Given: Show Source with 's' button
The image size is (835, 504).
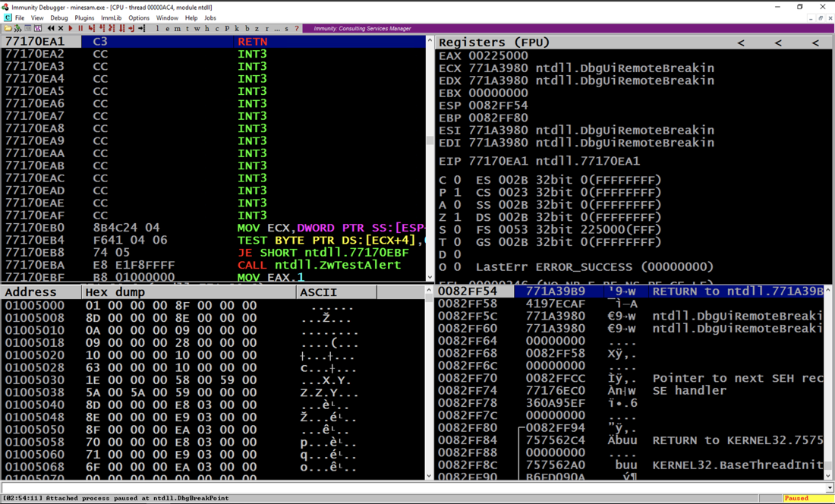Looking at the screenshot, I should [x=286, y=28].
